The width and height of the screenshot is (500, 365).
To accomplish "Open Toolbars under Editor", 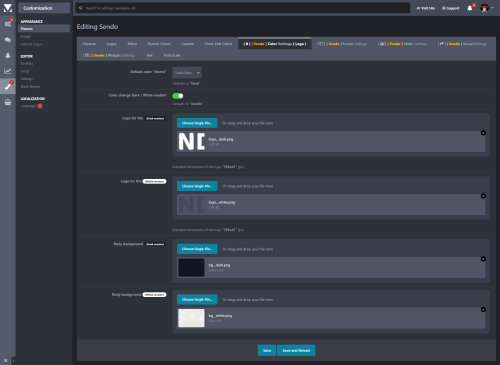I will click(x=27, y=64).
